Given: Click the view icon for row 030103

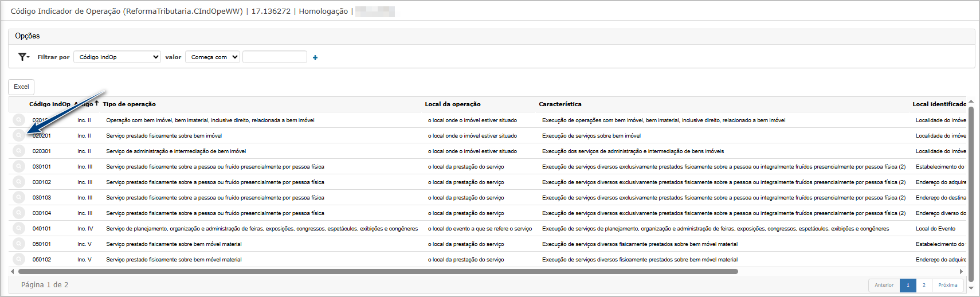Looking at the screenshot, I should 19,197.
